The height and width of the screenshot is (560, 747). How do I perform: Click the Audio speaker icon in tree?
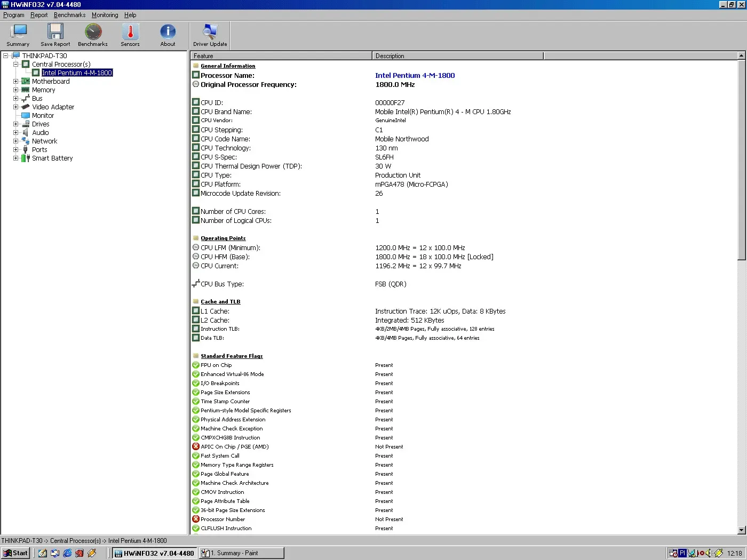pos(26,132)
